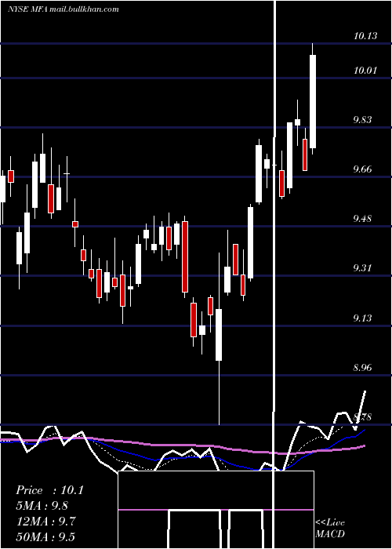Click the 8.96 price axis label

(x=362, y=368)
